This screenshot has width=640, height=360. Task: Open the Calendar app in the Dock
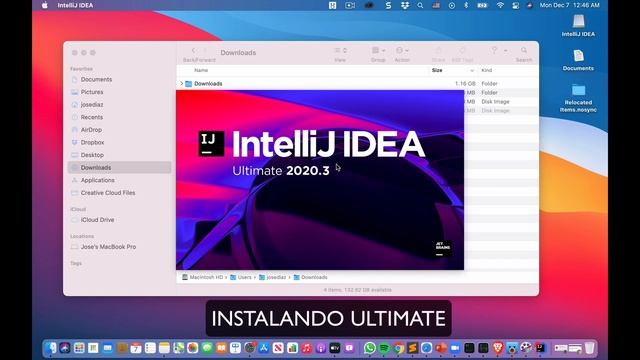coord(136,348)
